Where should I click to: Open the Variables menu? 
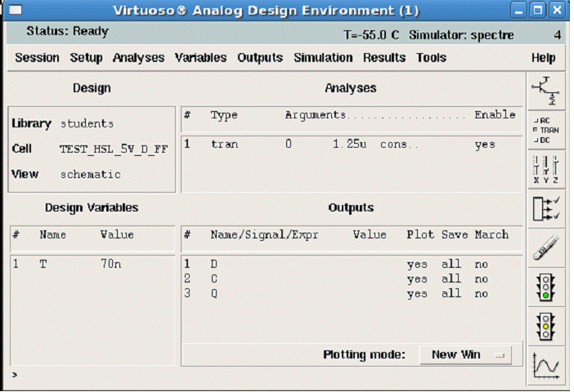tap(200, 58)
